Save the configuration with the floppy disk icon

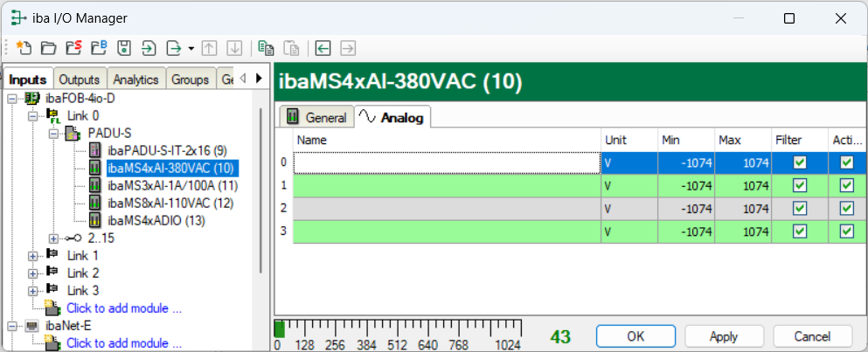124,48
